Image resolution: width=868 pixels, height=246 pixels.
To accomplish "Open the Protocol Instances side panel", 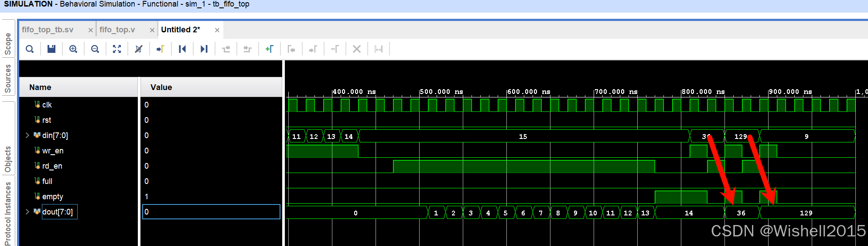I will point(8,213).
